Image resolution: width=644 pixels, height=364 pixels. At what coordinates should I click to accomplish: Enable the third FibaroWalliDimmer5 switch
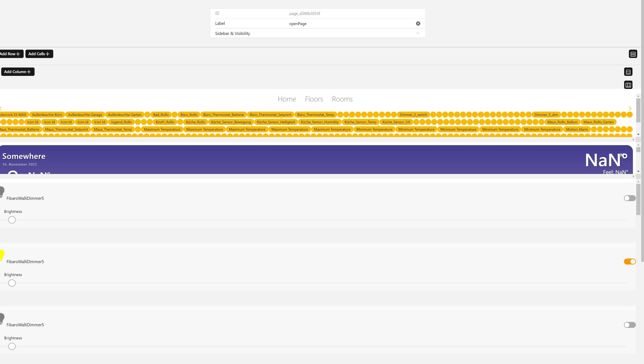coord(629,325)
